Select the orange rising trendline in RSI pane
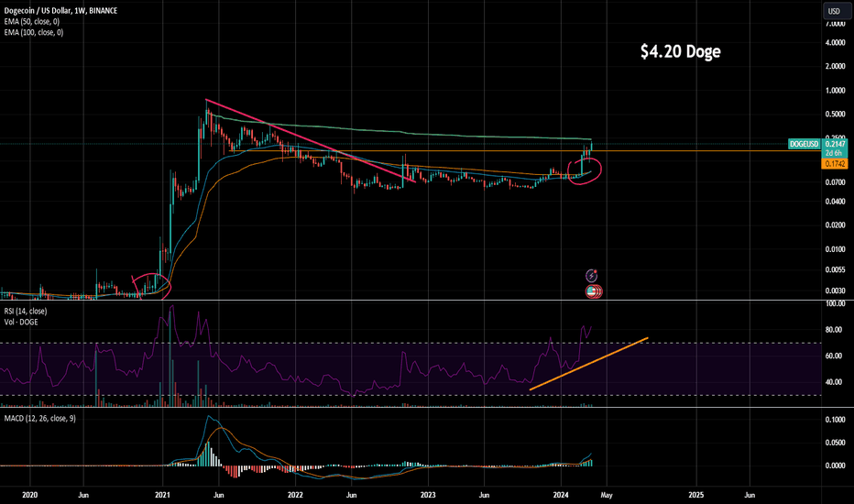Image resolution: width=854 pixels, height=504 pixels. coord(589,364)
